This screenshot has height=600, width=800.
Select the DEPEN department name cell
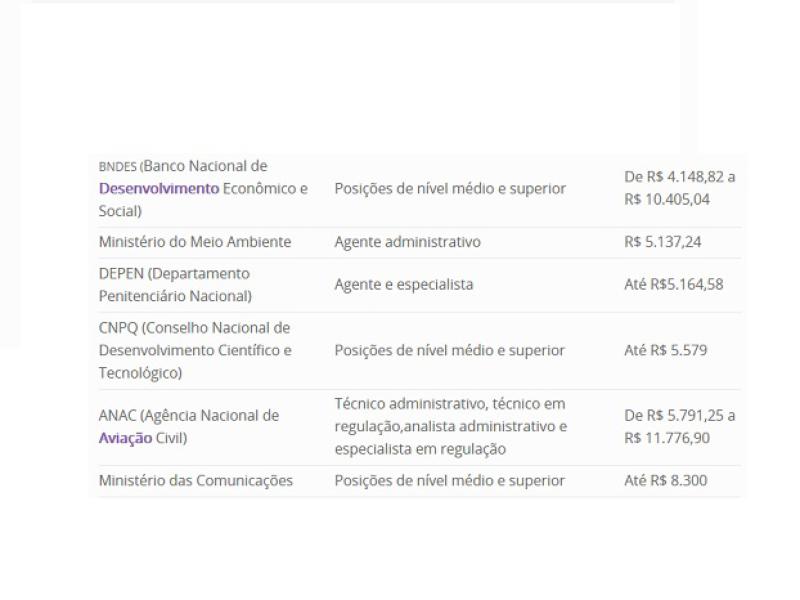175,284
